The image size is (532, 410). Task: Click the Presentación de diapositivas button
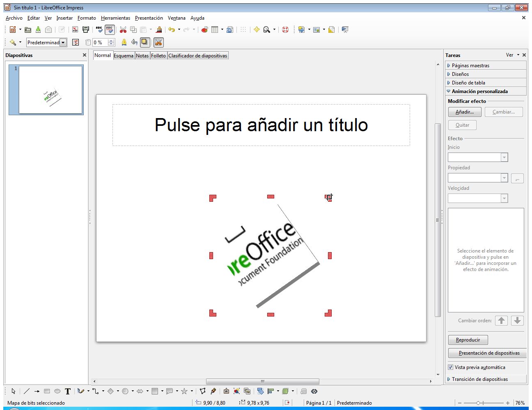(x=487, y=353)
